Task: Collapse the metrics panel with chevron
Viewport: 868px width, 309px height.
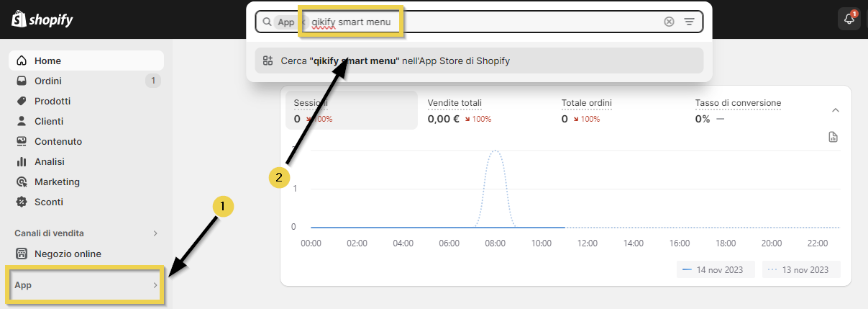Action: (835, 110)
